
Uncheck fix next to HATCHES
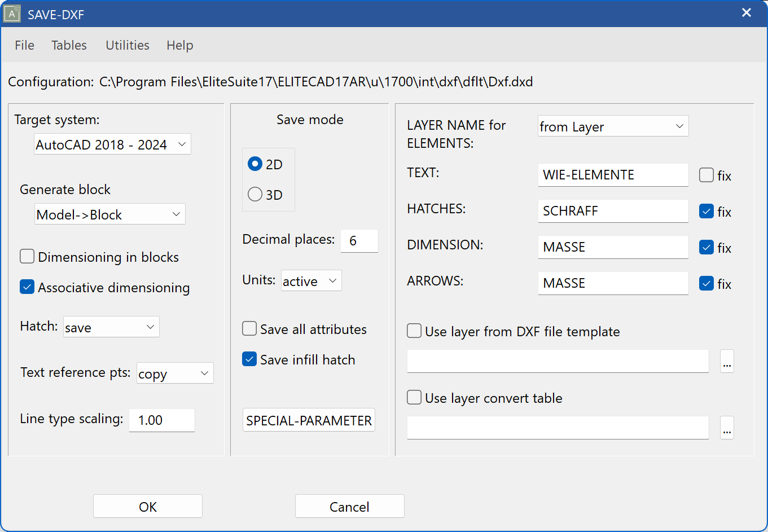click(x=706, y=211)
